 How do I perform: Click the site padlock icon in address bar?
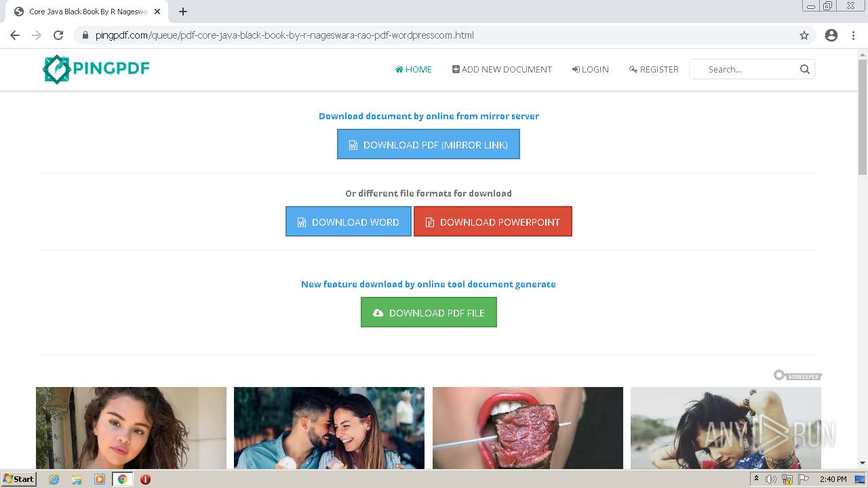[x=85, y=35]
